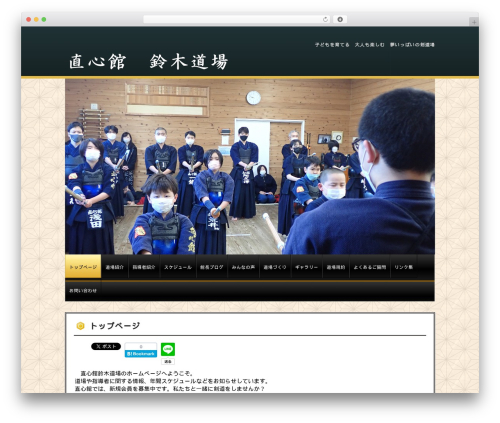500x423 pixels.
Task: Open the 館長ブログ menu item
Action: pyautogui.click(x=212, y=267)
